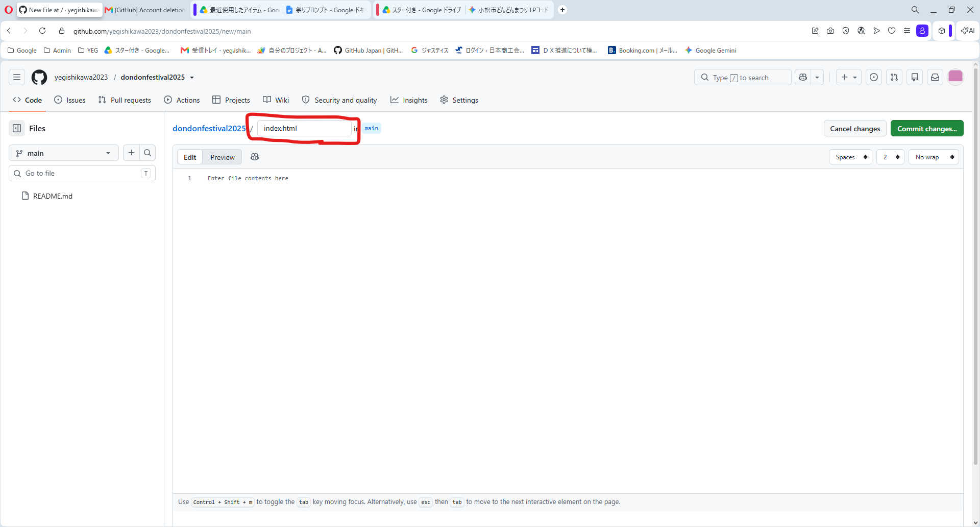Click the add file plus icon
Screen dimensions: 980x527
[131, 153]
